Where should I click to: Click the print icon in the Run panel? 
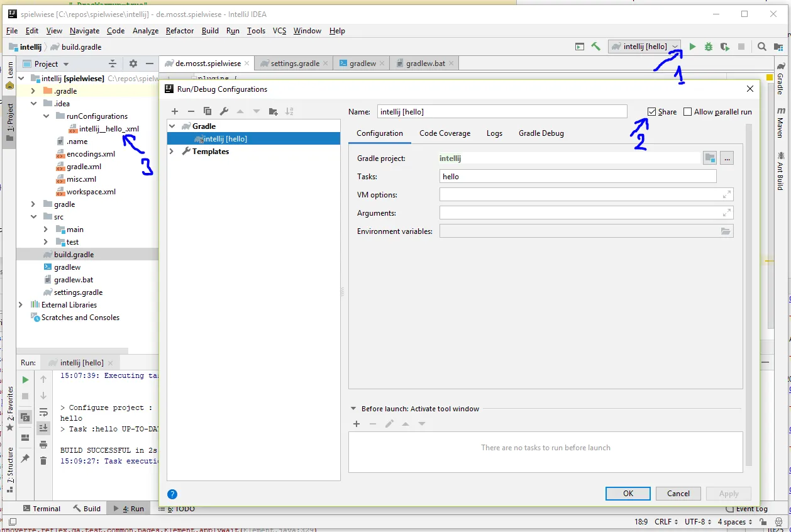43,445
